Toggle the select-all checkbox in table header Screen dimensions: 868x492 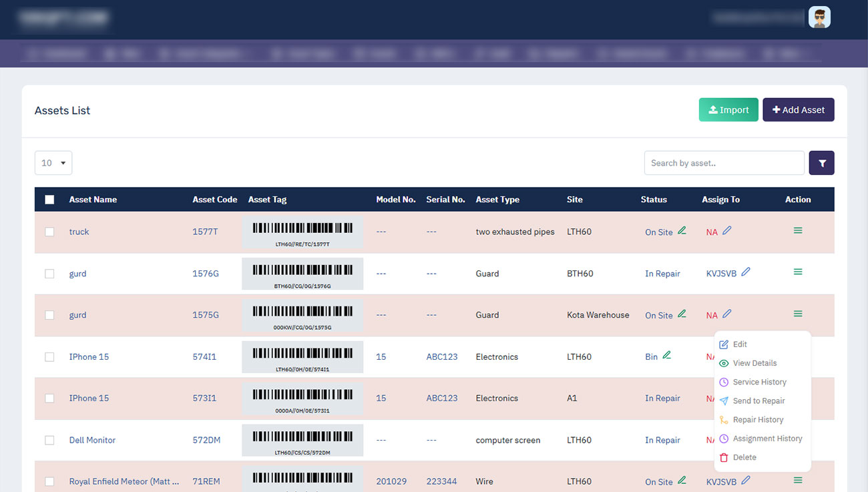tap(49, 200)
